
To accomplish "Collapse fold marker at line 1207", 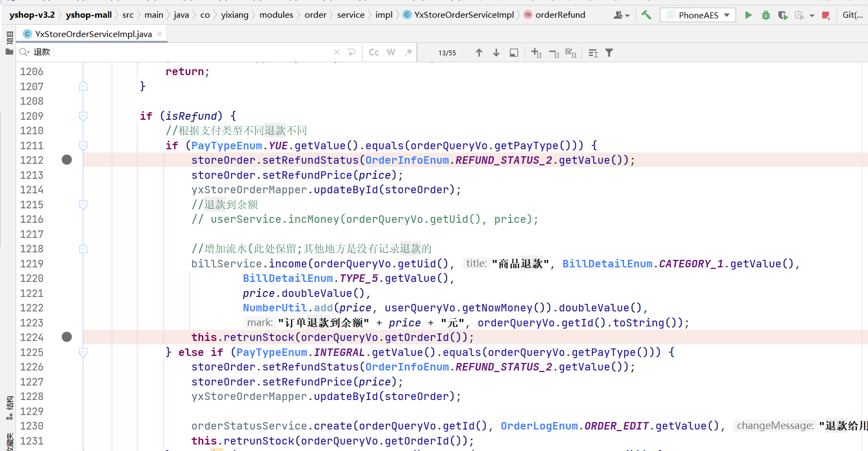I will (x=83, y=86).
